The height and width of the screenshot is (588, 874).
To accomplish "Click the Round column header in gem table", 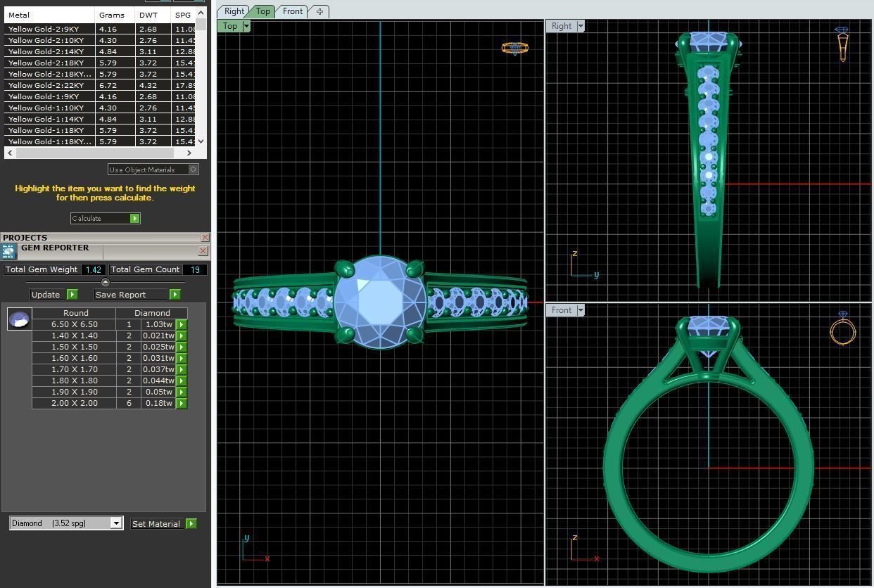I will 75,313.
